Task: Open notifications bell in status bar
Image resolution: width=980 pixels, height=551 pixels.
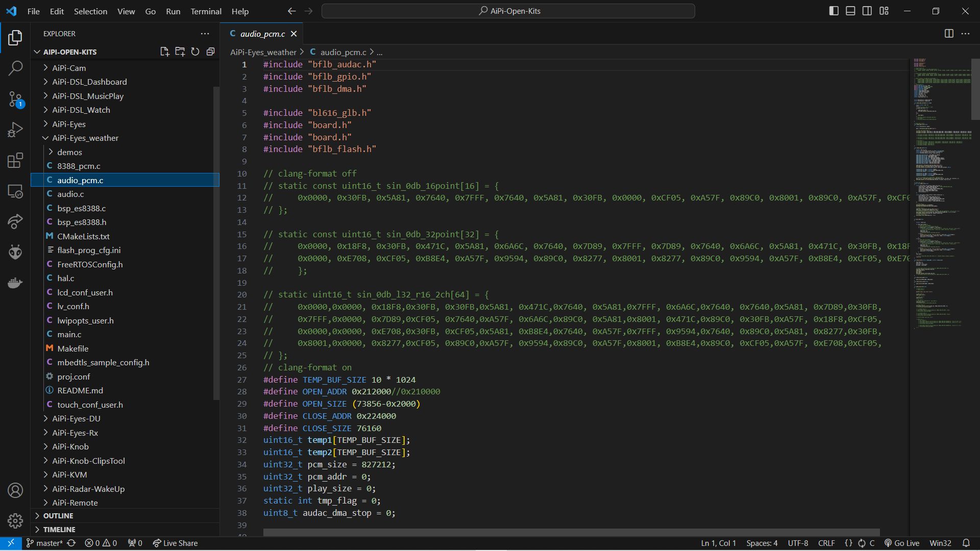Action: click(966, 543)
